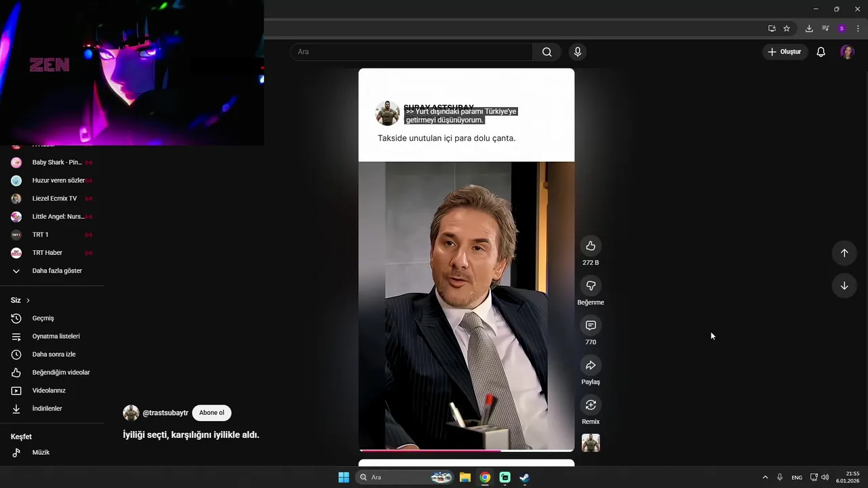Screen dimensions: 868x488
Task: Click the YouTube search magnifier button
Action: [547, 52]
